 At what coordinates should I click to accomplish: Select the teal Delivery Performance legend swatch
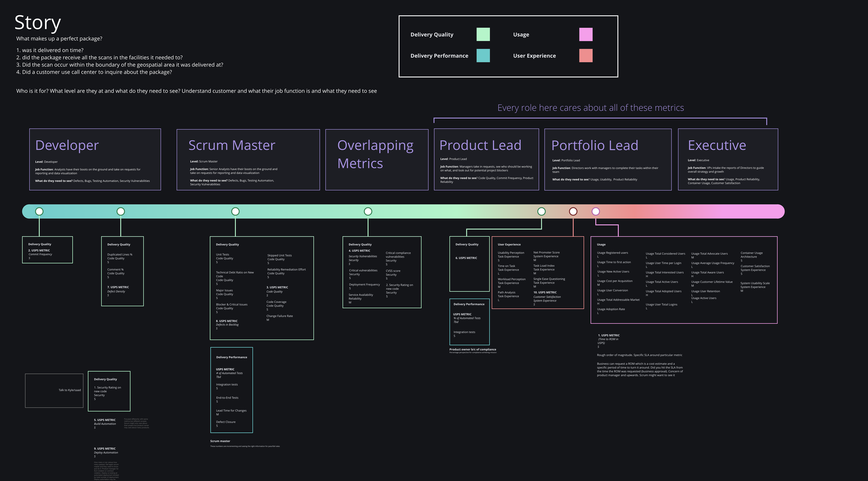coord(483,56)
